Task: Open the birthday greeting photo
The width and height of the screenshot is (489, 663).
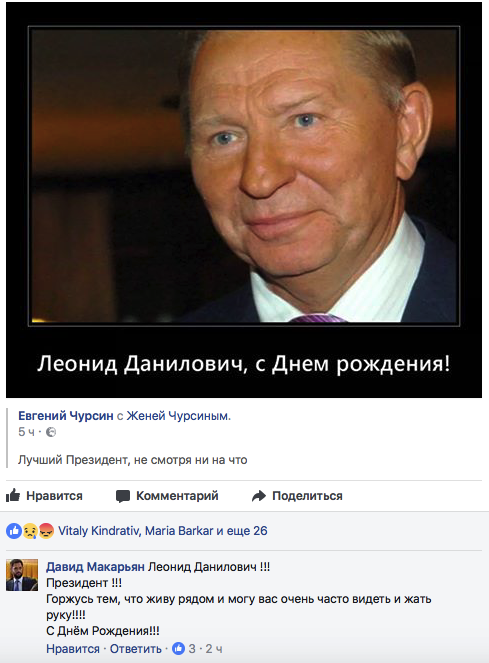Action: [244, 200]
